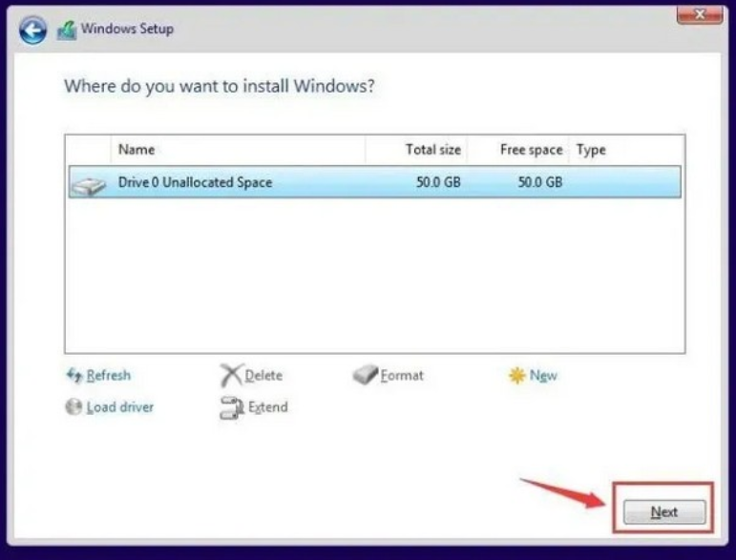The image size is (736, 560).
Task: Click the Drive 0 disk icon
Action: point(88,185)
